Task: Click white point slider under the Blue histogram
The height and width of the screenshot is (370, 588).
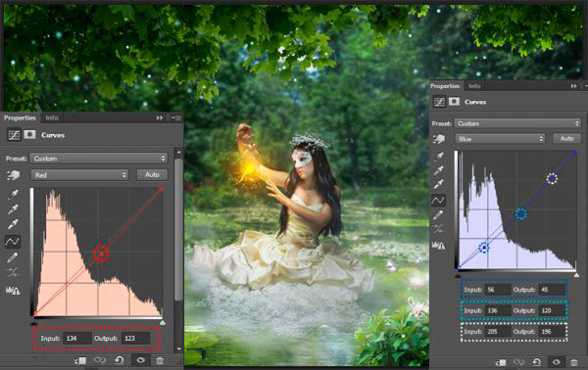Action: [x=576, y=275]
